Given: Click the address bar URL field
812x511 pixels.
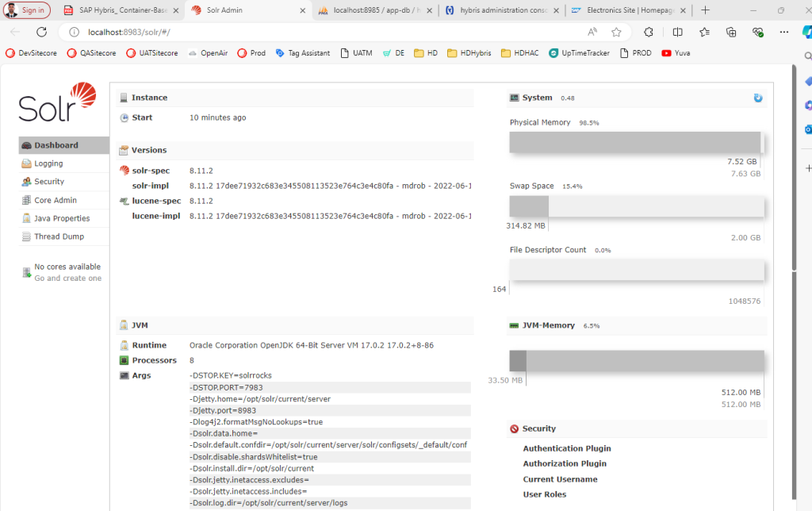Looking at the screenshot, I should click(x=317, y=33).
